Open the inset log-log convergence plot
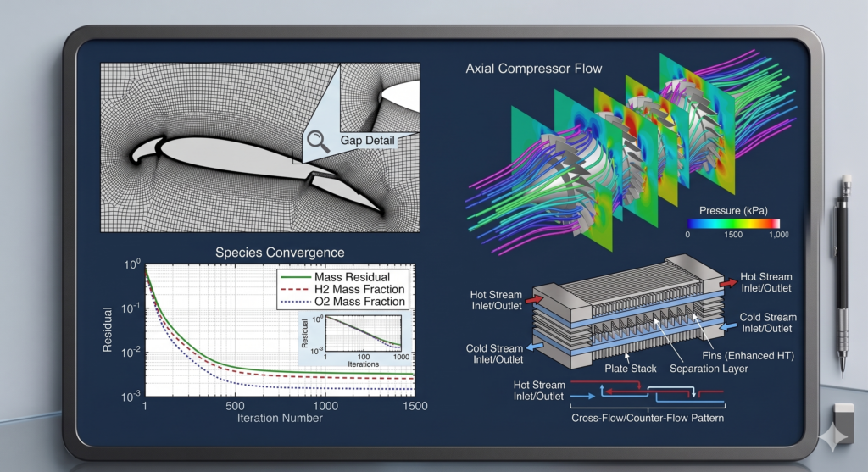Viewport: 868px width, 472px height. point(356,339)
